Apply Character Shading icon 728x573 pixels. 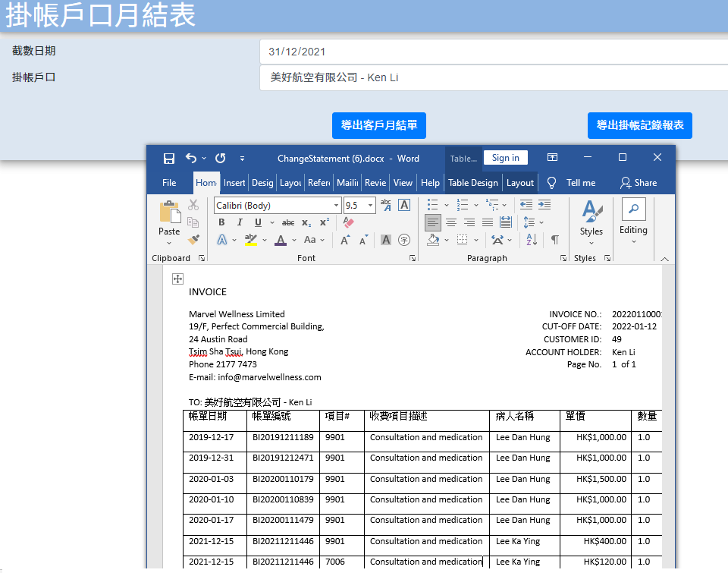pos(386,240)
